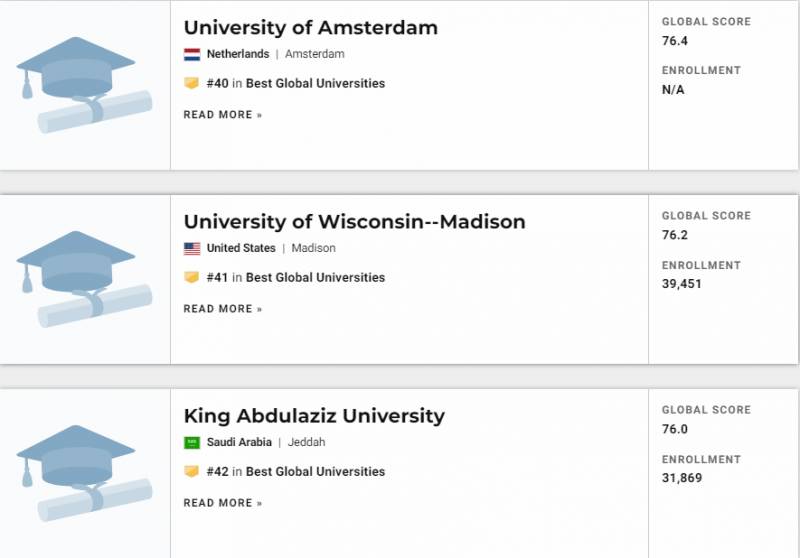Open the University of Wisconsin--Madison title
800x558 pixels.
[x=354, y=222]
